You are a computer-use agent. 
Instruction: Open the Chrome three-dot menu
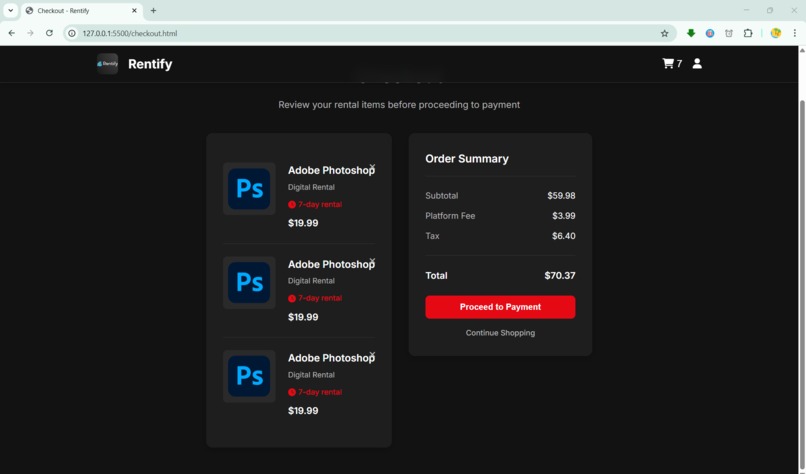click(x=795, y=33)
